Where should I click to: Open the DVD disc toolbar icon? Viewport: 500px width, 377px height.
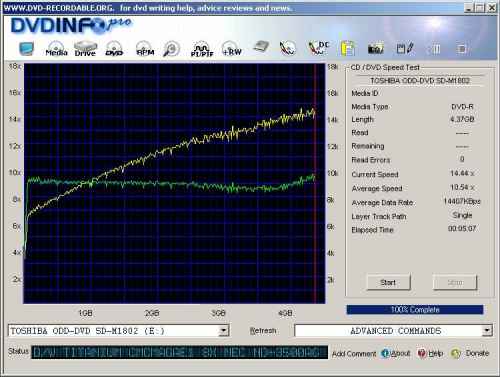[x=114, y=49]
